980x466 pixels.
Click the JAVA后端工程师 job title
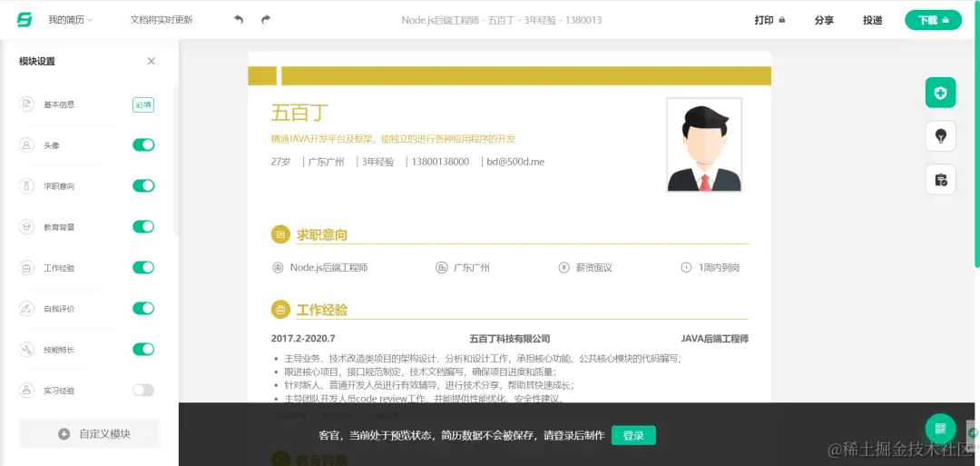point(714,339)
